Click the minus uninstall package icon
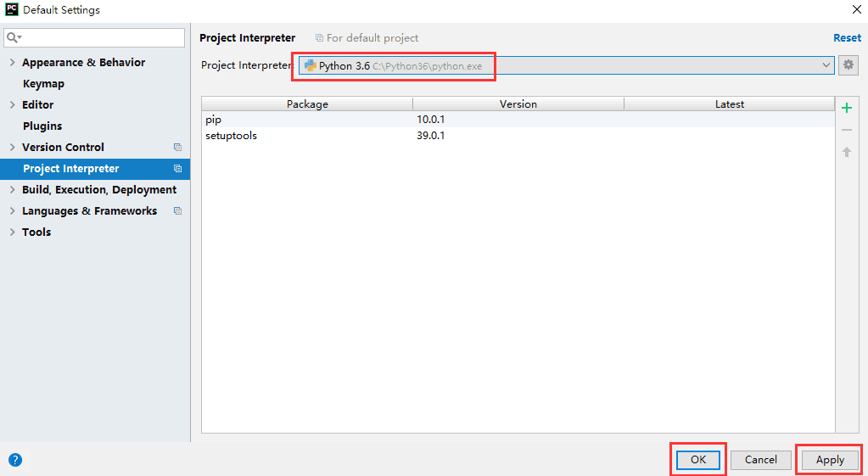This screenshot has width=868, height=476. click(x=847, y=130)
